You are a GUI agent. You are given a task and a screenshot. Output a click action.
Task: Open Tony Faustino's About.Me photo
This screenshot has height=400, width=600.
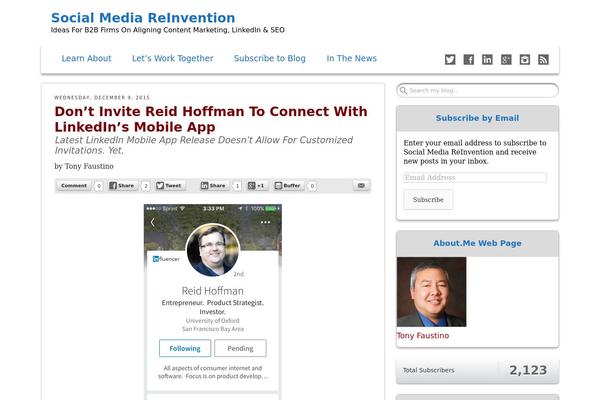pyautogui.click(x=431, y=292)
